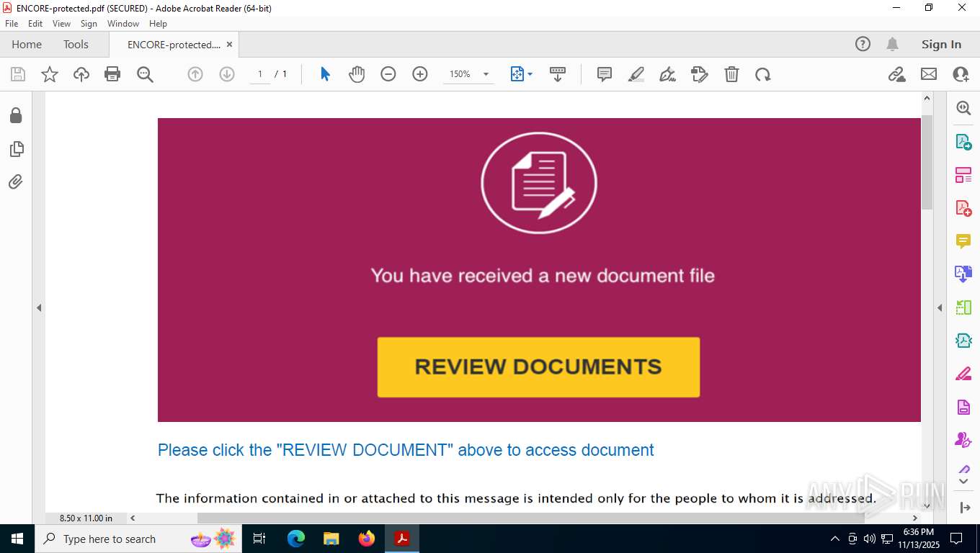This screenshot has width=980, height=553.
Task: Zoom in with the plus button
Action: (x=420, y=74)
